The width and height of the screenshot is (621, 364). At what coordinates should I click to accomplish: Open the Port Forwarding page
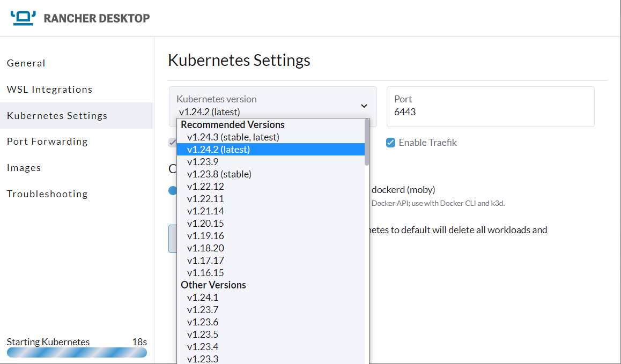coord(47,142)
